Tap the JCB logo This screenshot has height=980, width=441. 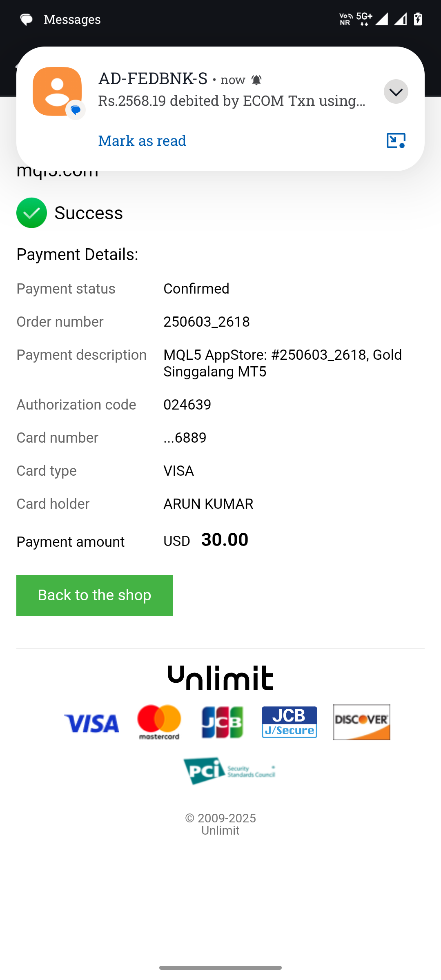pyautogui.click(x=223, y=722)
